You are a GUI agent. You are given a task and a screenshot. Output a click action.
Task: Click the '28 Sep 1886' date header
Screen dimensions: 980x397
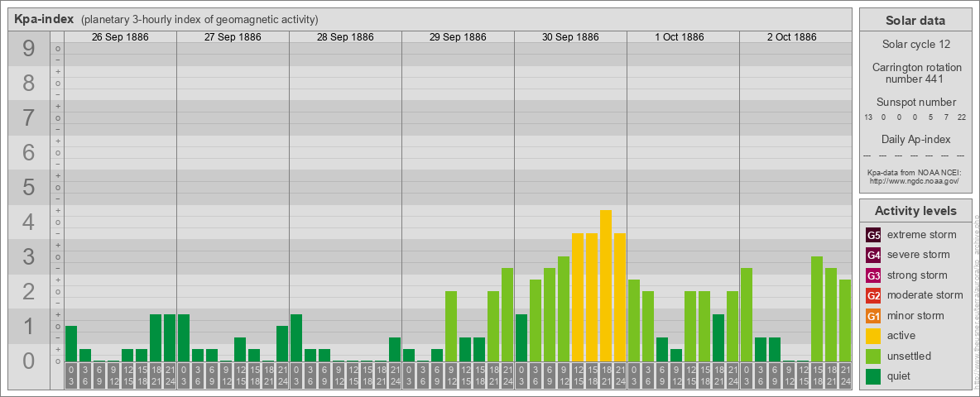[x=345, y=37]
